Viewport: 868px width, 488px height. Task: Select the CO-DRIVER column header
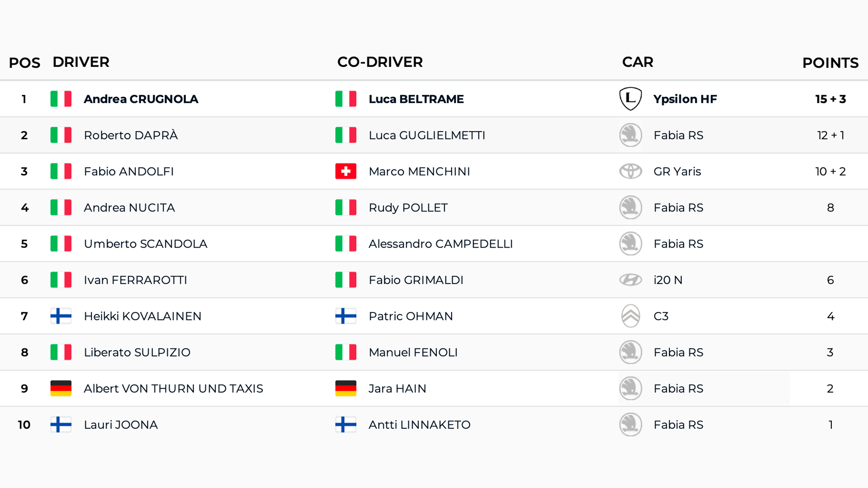click(x=380, y=62)
